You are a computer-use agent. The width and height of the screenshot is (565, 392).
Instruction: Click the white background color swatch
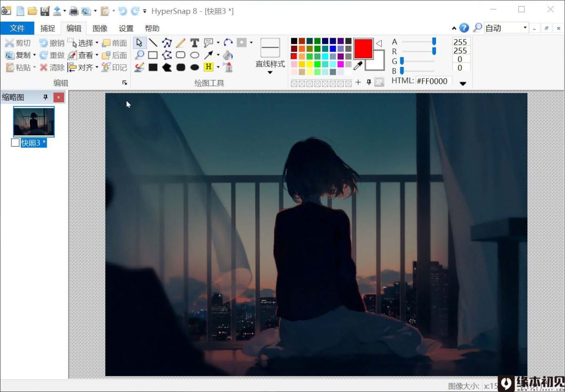[x=378, y=64]
